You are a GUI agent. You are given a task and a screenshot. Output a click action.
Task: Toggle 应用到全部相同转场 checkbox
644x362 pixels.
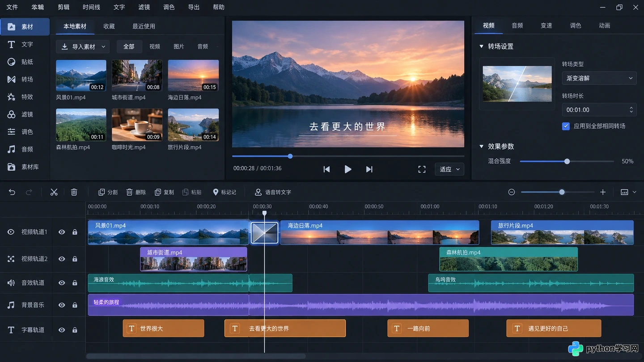click(566, 126)
